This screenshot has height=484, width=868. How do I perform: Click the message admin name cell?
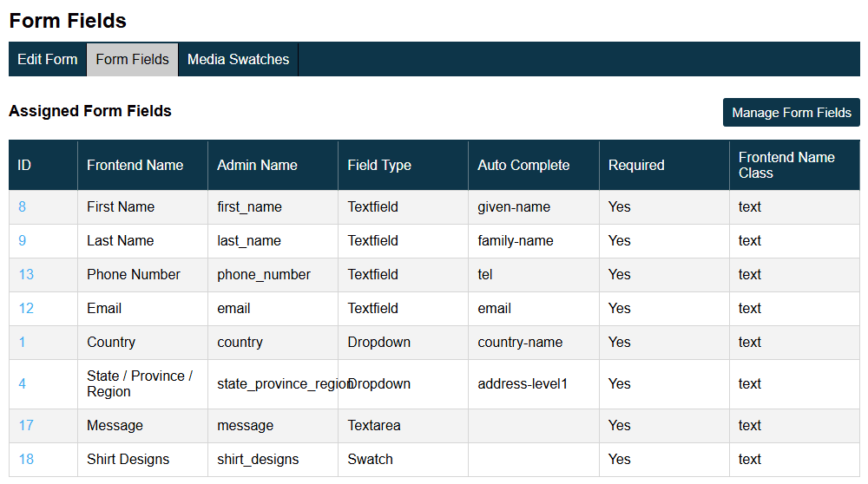tap(273, 425)
